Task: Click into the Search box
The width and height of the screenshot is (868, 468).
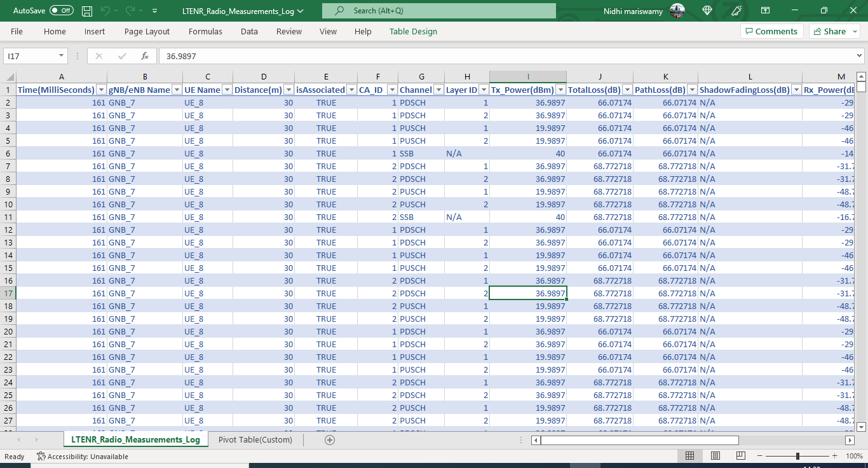Action: (438, 11)
